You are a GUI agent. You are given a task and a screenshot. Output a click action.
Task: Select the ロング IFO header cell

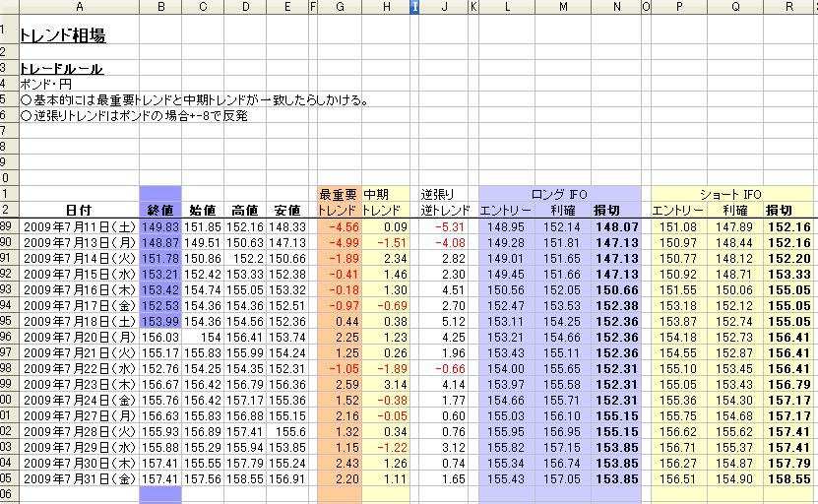coord(558,195)
